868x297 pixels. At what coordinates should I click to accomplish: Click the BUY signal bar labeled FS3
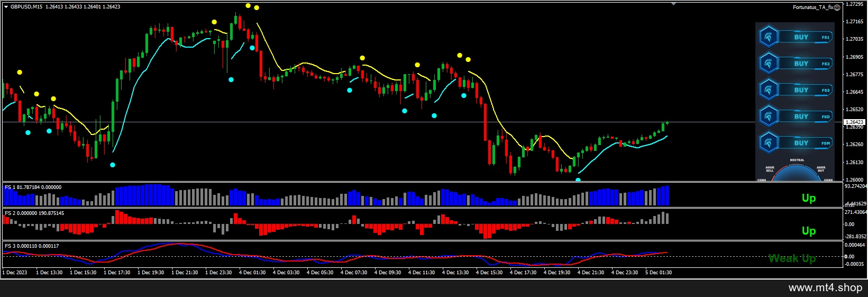pos(806,90)
